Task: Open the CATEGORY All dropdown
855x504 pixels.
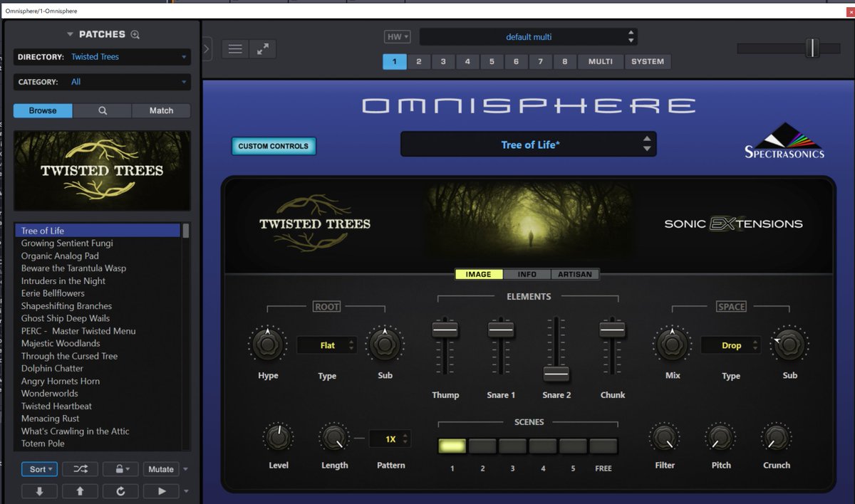Action: click(x=102, y=82)
